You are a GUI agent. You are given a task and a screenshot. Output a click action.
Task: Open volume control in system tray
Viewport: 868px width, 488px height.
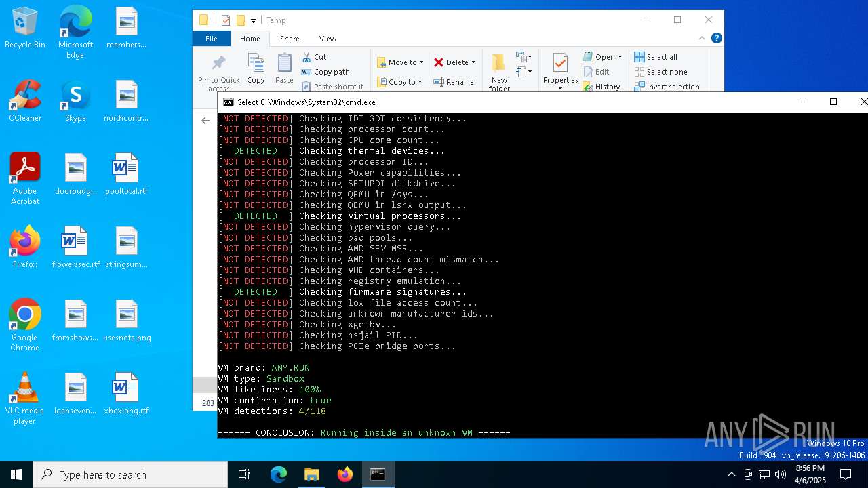[781, 474]
